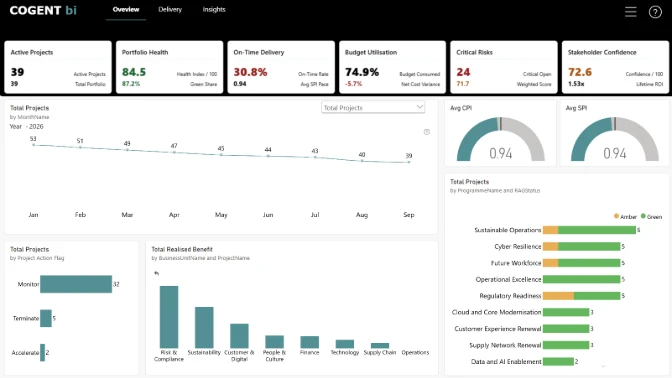The width and height of the screenshot is (672, 378).
Task: Click the Technology column
Action: pos(345,344)
